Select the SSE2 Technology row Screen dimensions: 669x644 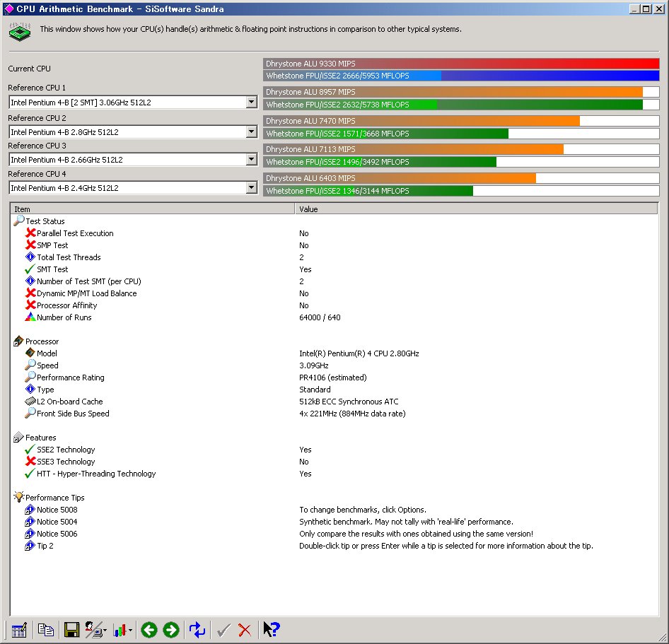334,449
